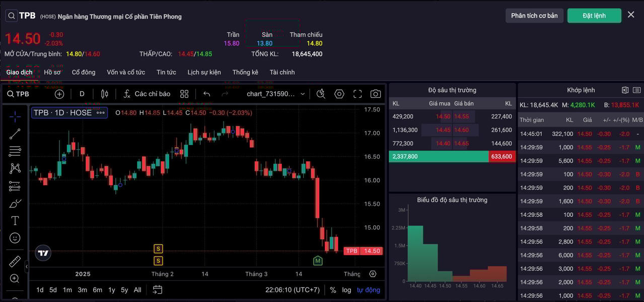Open the candlestick chart style selector
This screenshot has height=302, width=644.
(x=105, y=94)
